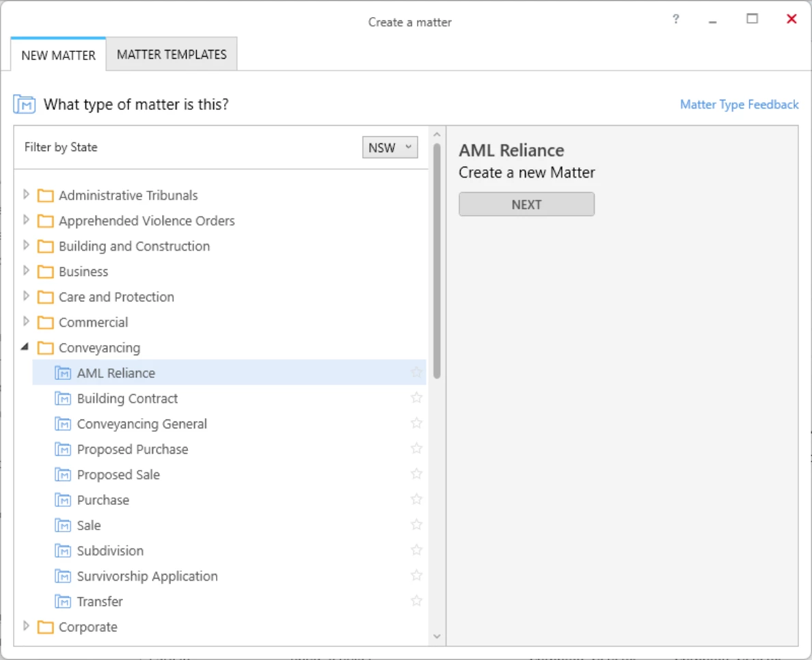
Task: Expand the Business category arrow
Action: click(x=26, y=271)
